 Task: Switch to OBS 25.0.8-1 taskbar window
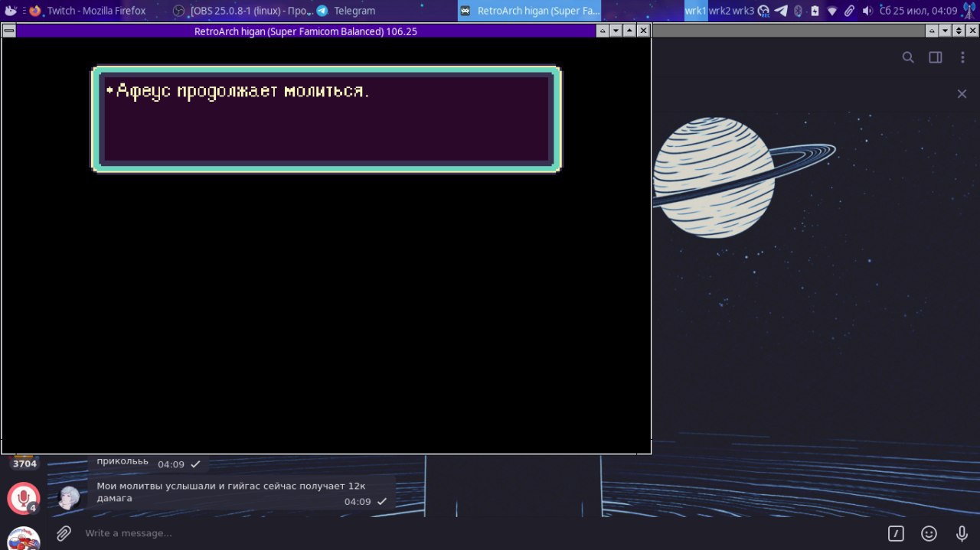[x=241, y=11]
